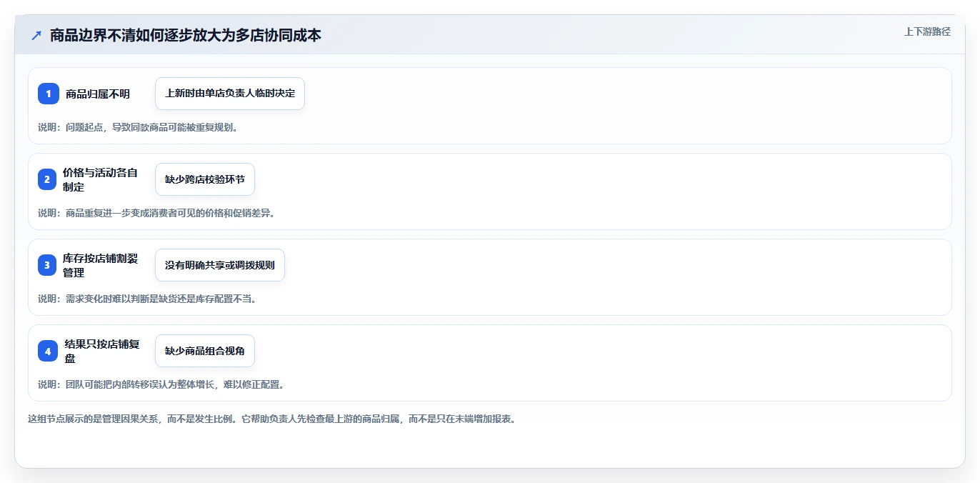Click step number 3 badge
980x483 pixels.
pyautogui.click(x=47, y=265)
